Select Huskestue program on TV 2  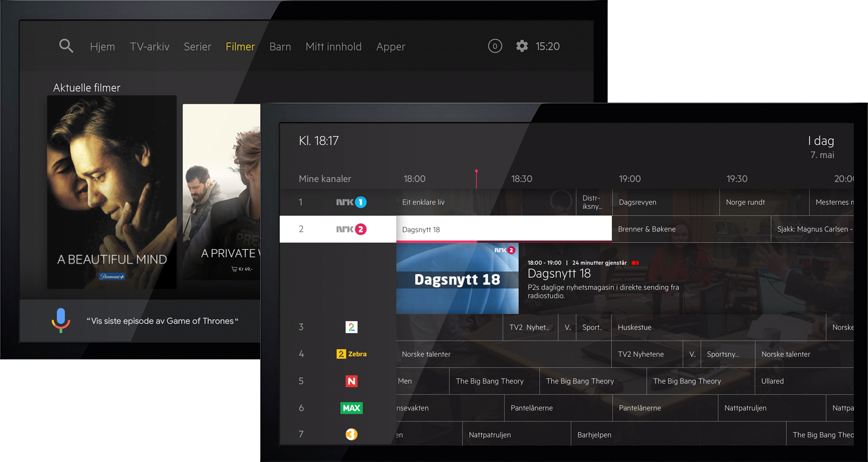click(718, 327)
